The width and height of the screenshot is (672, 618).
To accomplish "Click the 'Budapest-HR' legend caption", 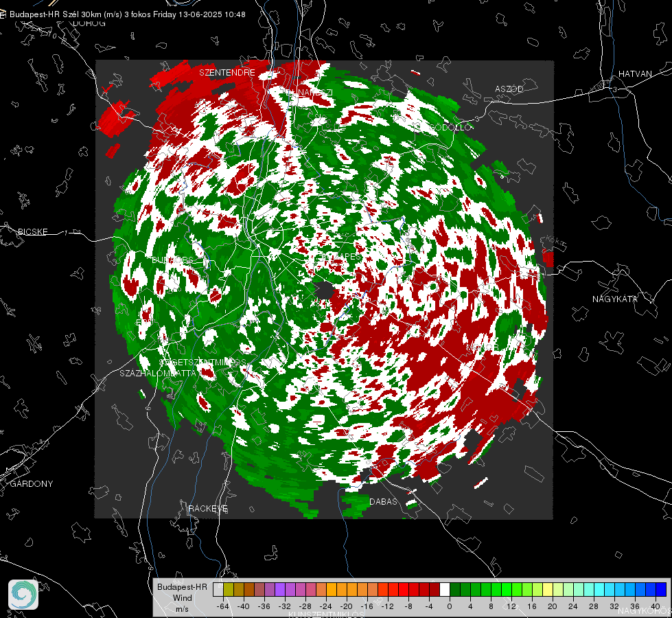I will (x=182, y=586).
